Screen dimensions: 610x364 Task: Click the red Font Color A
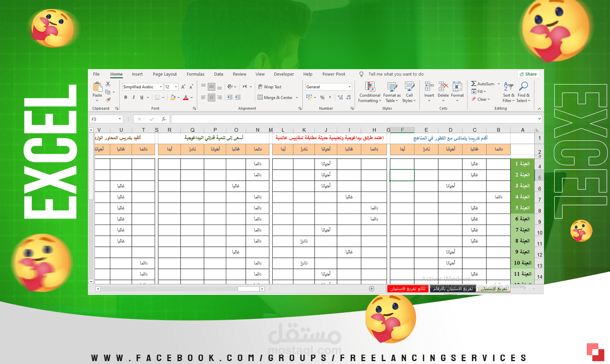point(186,97)
